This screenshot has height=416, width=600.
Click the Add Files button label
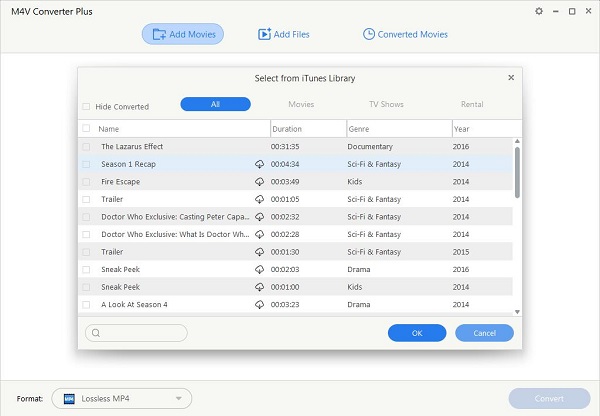[292, 34]
